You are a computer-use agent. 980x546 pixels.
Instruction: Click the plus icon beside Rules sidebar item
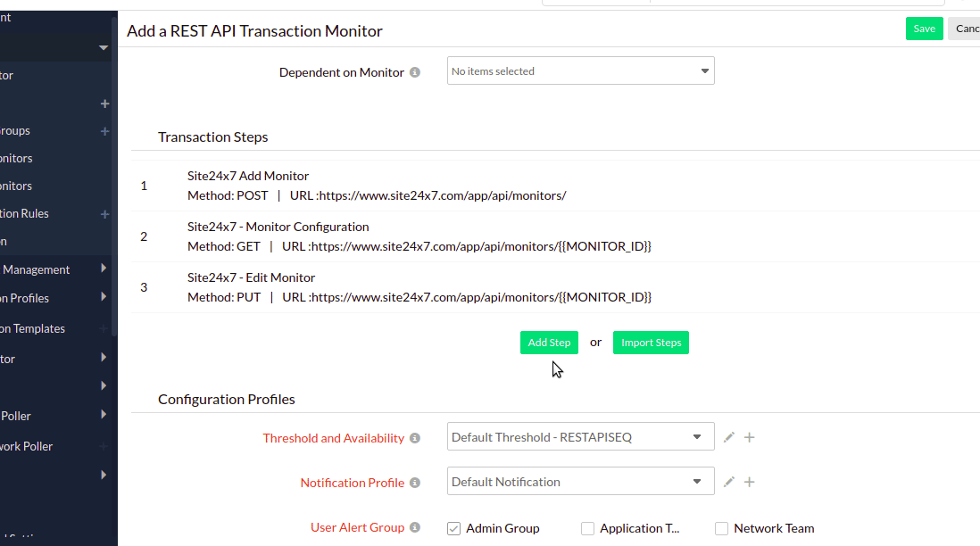click(104, 214)
